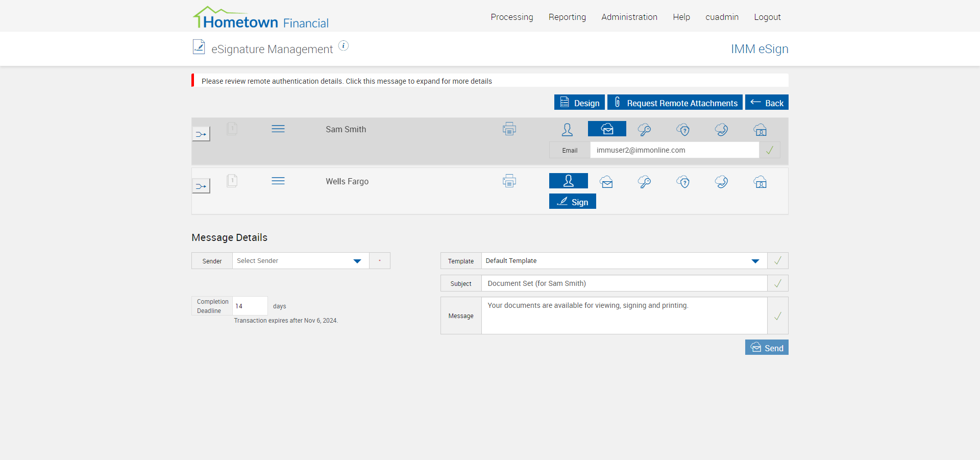This screenshot has height=460, width=980.
Task: Click the Message text area
Action: pyautogui.click(x=624, y=316)
